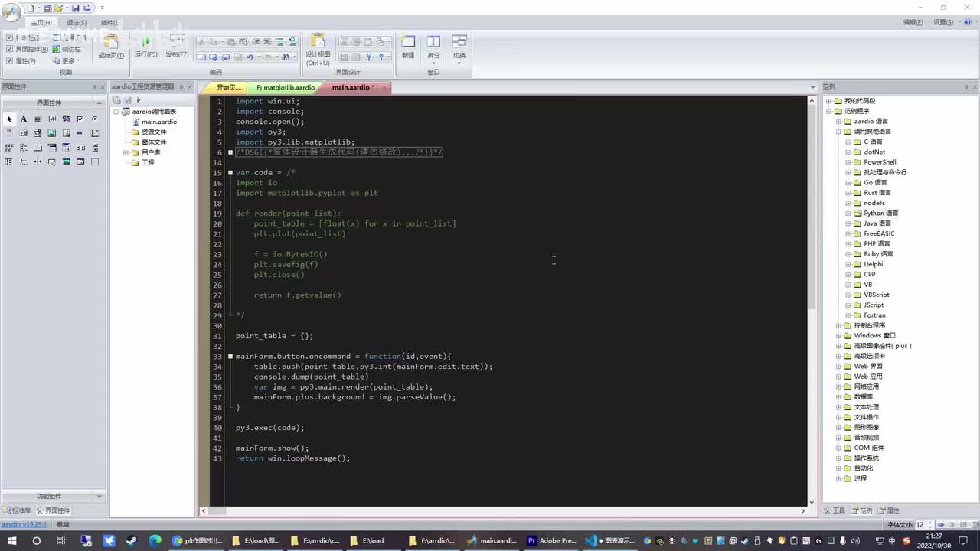Screen dimensions: 980x551
Task: Select the 窗体文件 folder in the project tree
Action: coord(153,142)
